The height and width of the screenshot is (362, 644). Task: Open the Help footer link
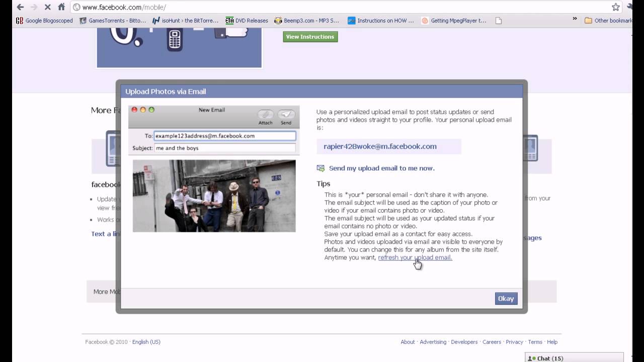552,342
